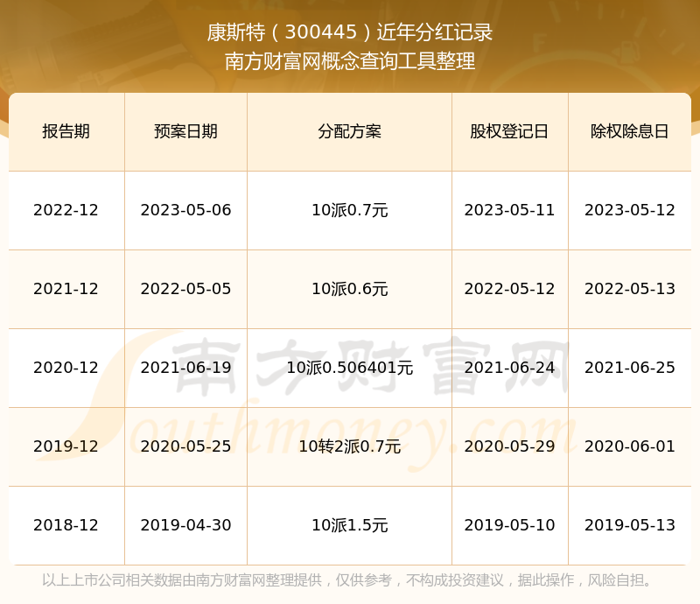This screenshot has width=700, height=604.
Task: Click proposal date 2023-05-06
Action: pyautogui.click(x=185, y=210)
